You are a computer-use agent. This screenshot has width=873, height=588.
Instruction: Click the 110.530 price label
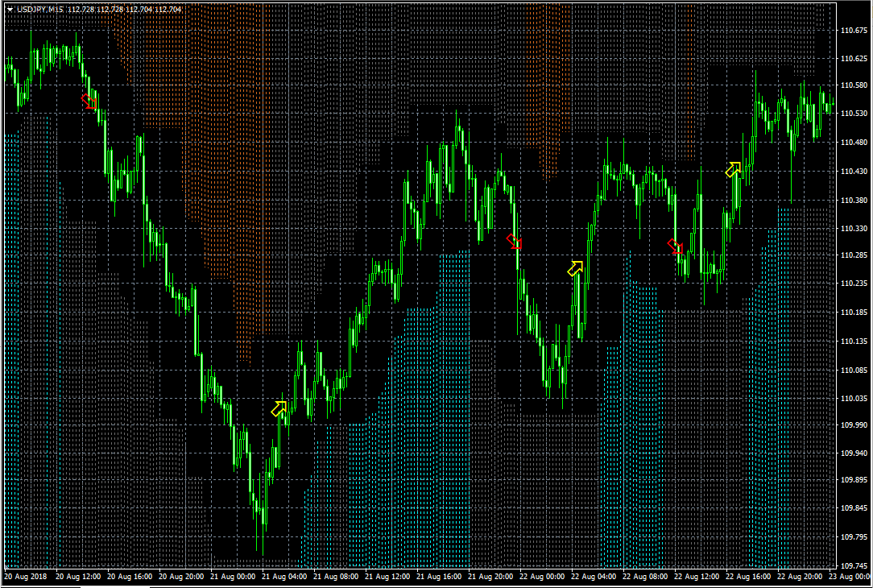854,113
